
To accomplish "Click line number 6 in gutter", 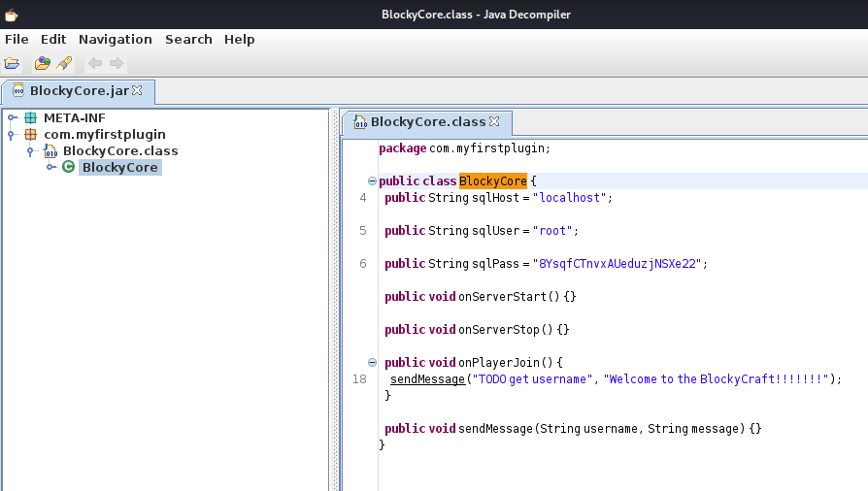I will tap(363, 264).
